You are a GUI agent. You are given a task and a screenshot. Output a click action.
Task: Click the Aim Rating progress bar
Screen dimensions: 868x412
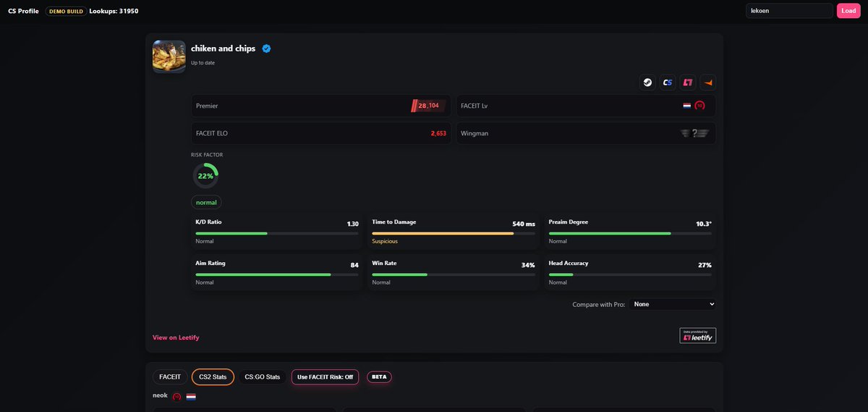tap(277, 274)
